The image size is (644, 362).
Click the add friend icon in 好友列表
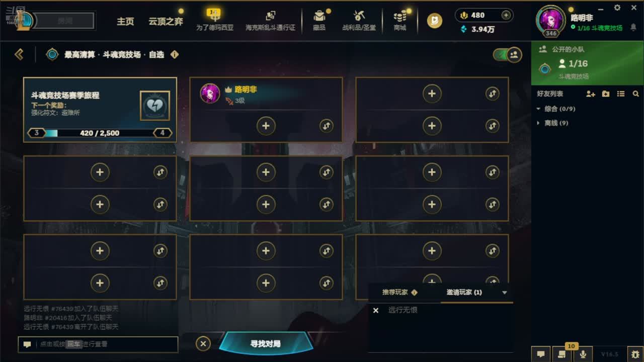pos(591,94)
